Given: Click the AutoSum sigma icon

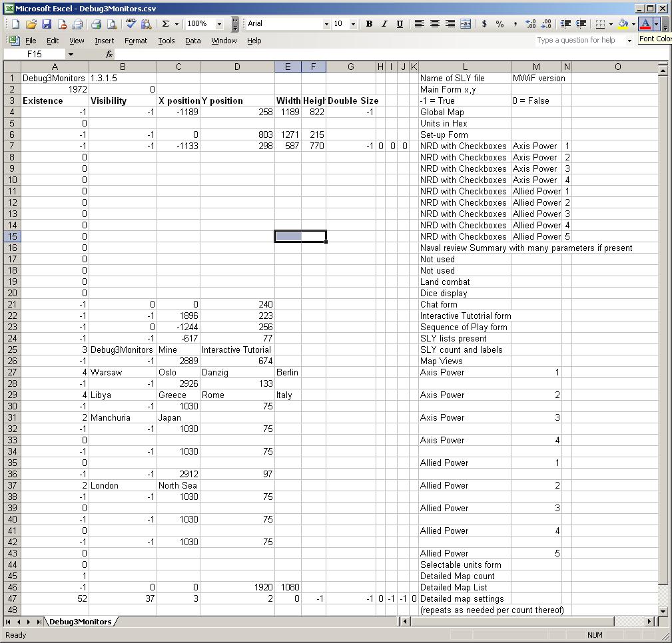Looking at the screenshot, I should pos(165,24).
